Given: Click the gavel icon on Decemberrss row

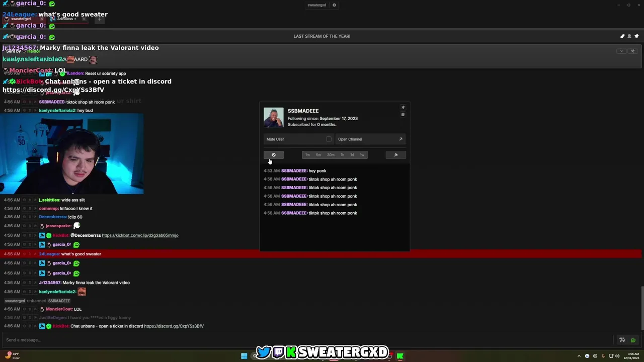Looking at the screenshot, I should coord(36,217).
